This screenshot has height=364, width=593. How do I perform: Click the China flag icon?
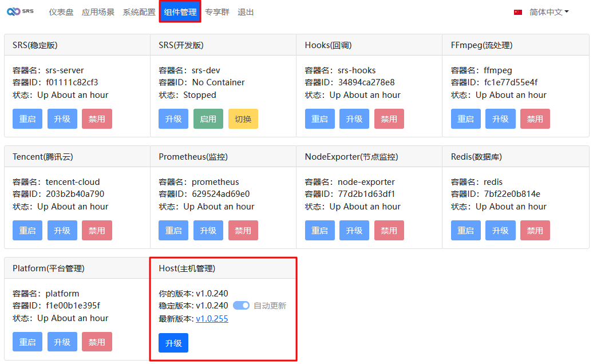pyautogui.click(x=518, y=13)
